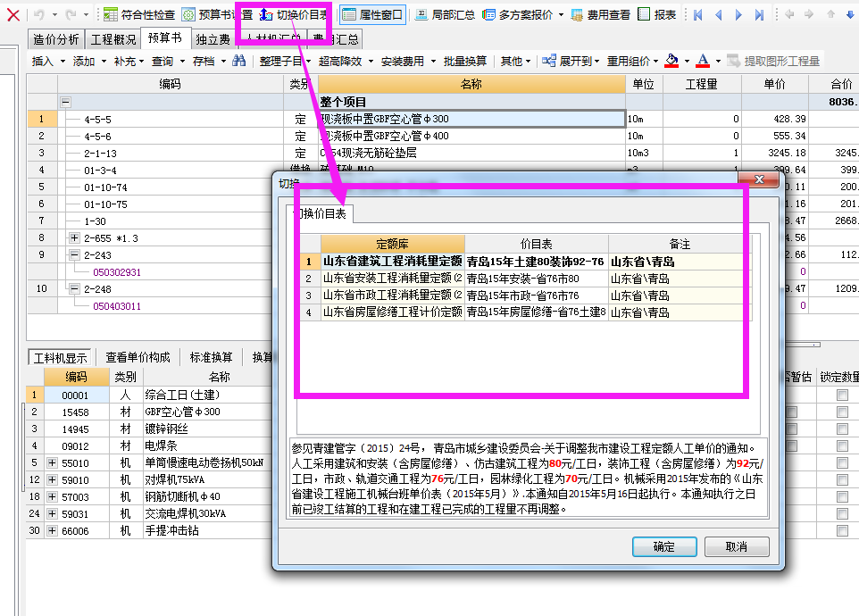
Task: Open 局部汇总 partial summary
Action: pyautogui.click(x=445, y=15)
